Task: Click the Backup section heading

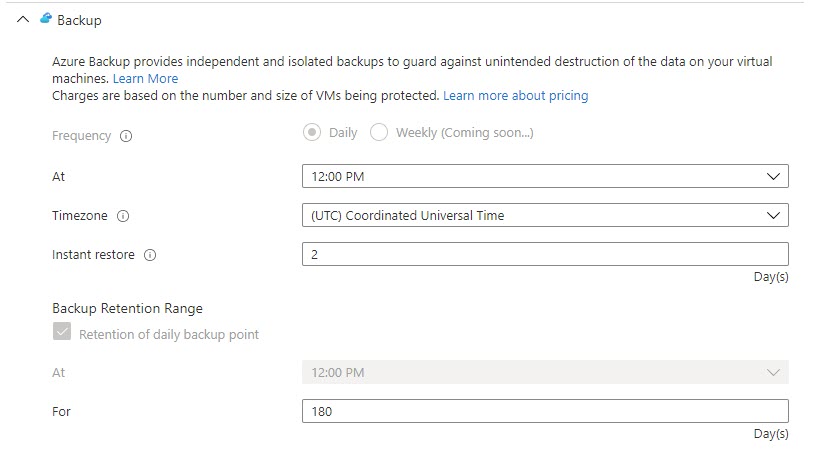Action: (79, 20)
